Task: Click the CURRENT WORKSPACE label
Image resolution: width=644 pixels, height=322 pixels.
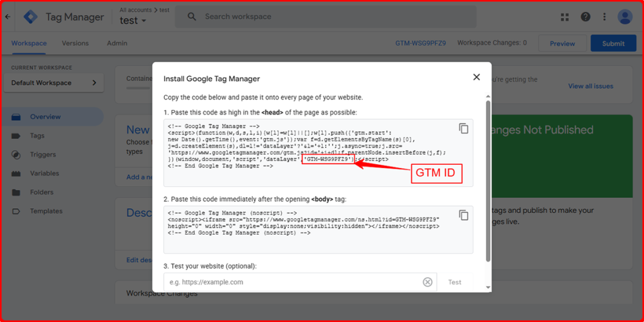Action: (x=42, y=68)
